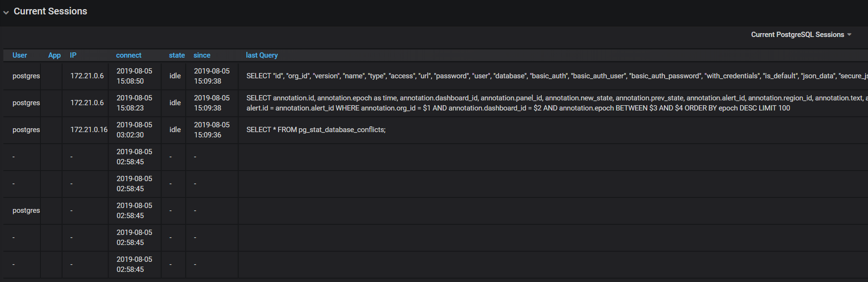Select connect time 2019-08-05 15:08:50 cell
The height and width of the screenshot is (282, 868).
134,76
